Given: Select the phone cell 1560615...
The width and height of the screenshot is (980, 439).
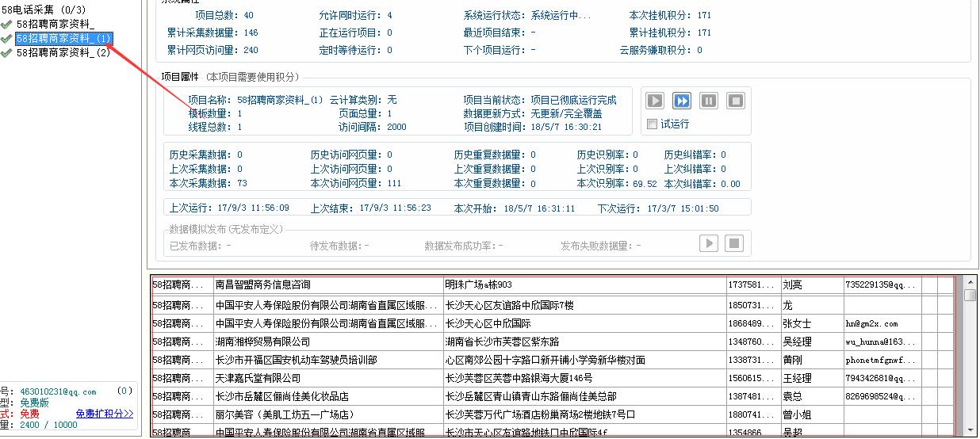Looking at the screenshot, I should pyautogui.click(x=753, y=378).
